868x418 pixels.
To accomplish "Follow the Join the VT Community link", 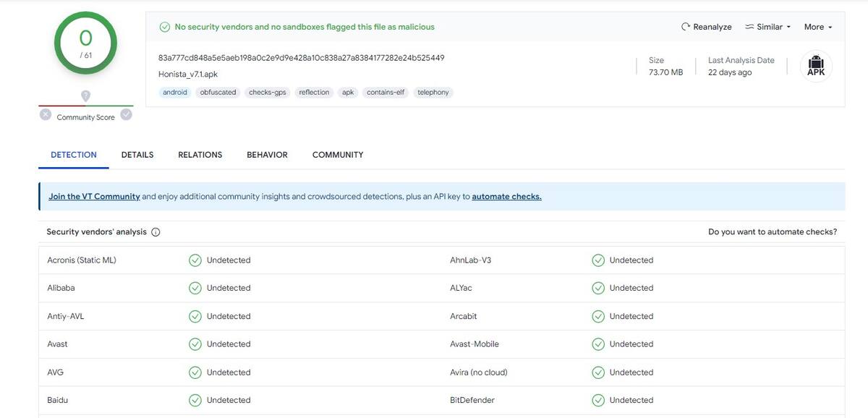I will (94, 197).
